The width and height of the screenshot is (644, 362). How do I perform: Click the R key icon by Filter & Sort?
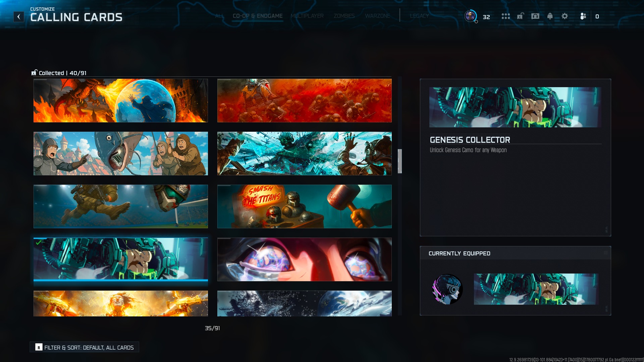[x=39, y=348]
